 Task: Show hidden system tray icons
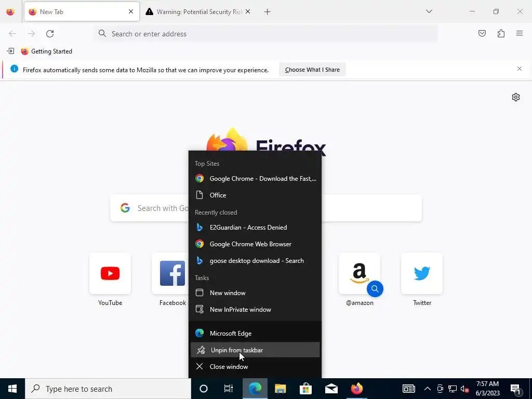tap(428, 389)
